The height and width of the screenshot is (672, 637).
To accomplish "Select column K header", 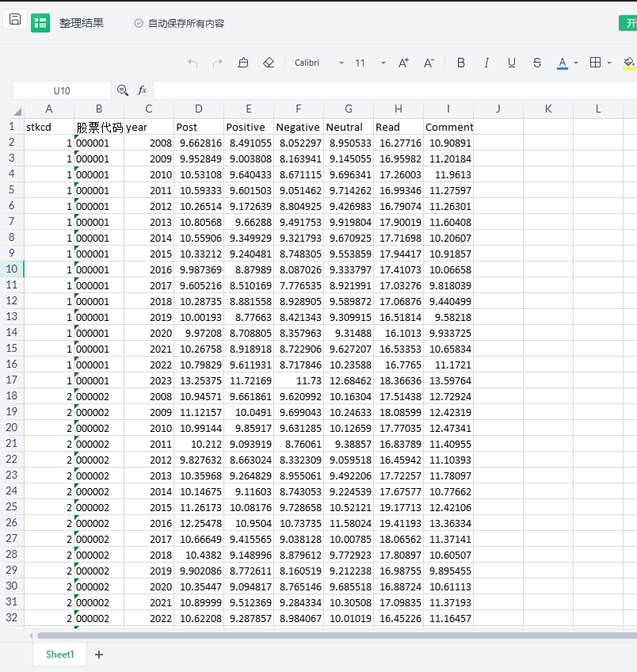I will pyautogui.click(x=548, y=109).
